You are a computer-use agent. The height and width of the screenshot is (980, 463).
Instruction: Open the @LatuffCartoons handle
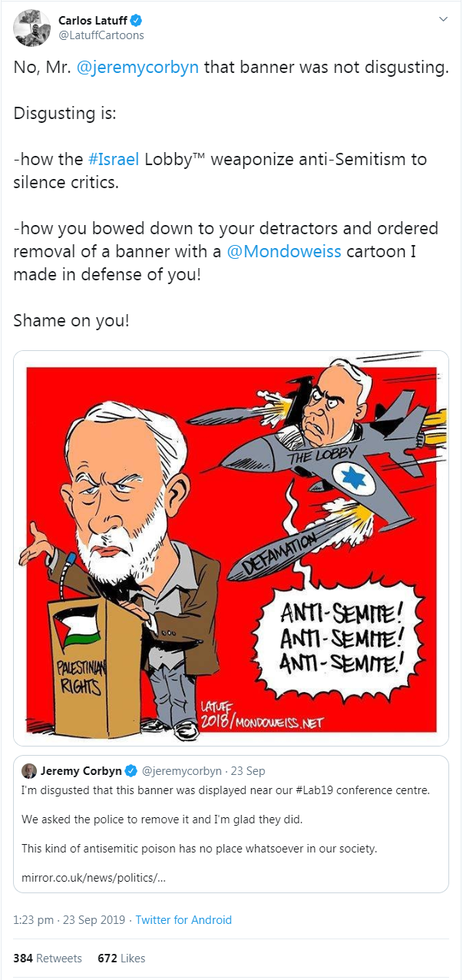[101, 35]
